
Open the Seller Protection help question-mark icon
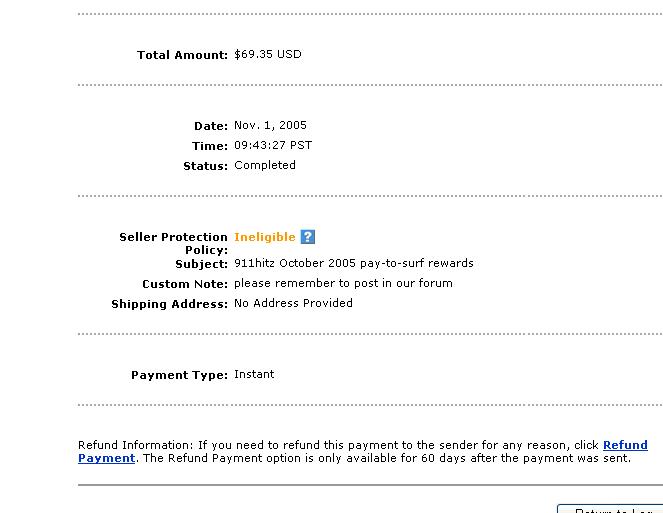click(307, 237)
